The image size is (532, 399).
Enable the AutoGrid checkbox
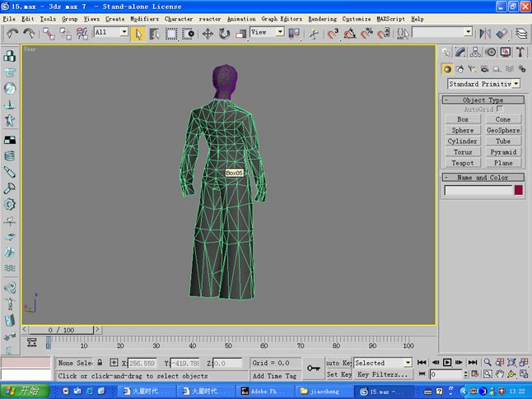click(499, 109)
